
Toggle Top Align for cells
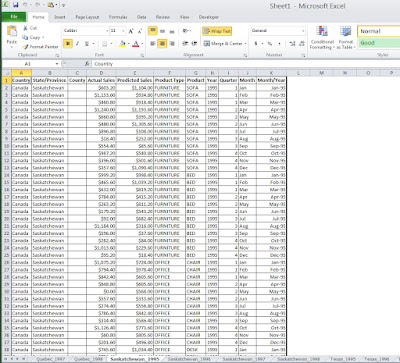click(x=153, y=31)
